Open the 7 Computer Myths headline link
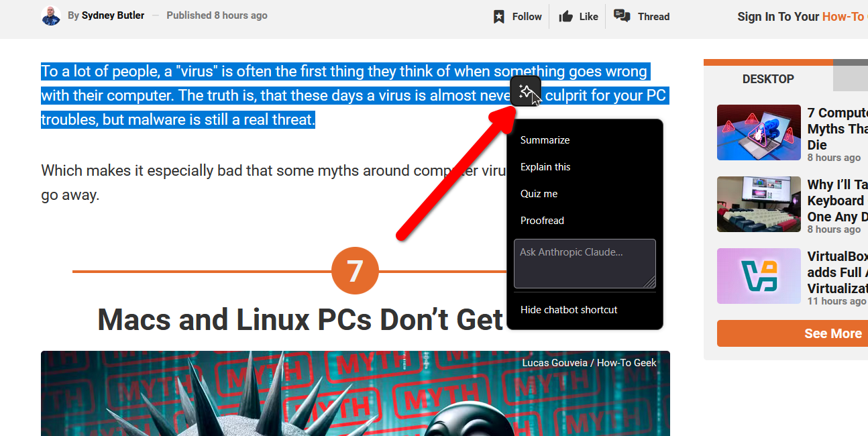 838,129
